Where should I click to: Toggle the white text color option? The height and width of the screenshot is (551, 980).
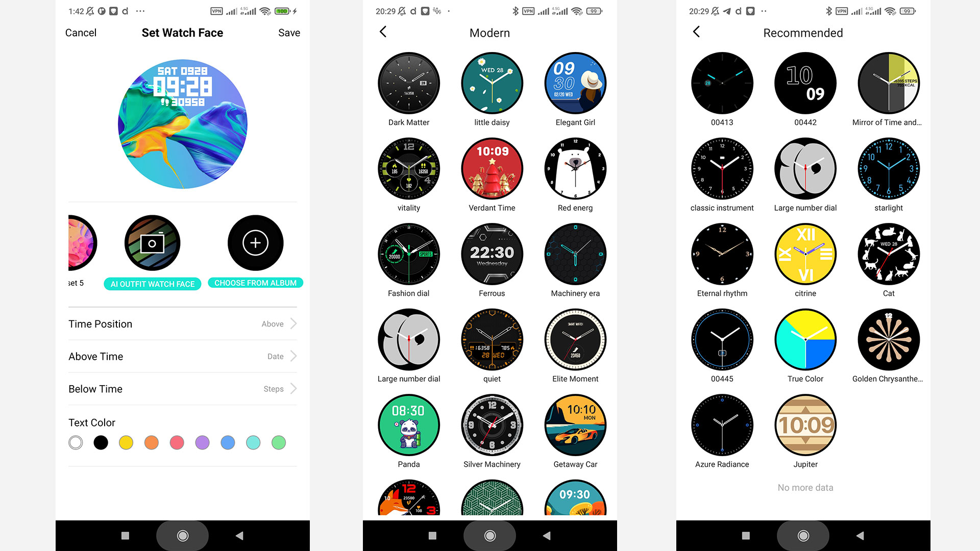click(x=75, y=443)
